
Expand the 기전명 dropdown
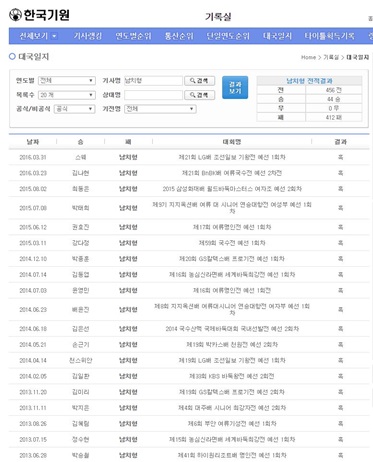pos(160,109)
